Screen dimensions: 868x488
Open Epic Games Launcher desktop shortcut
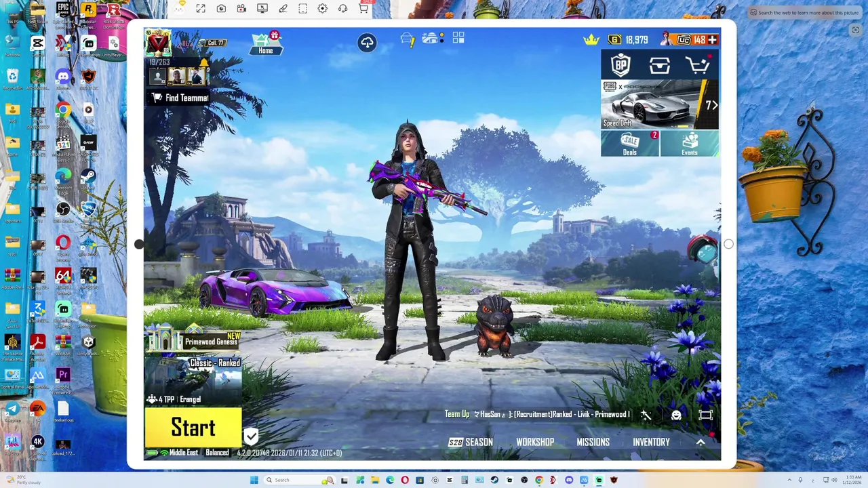pos(63,15)
